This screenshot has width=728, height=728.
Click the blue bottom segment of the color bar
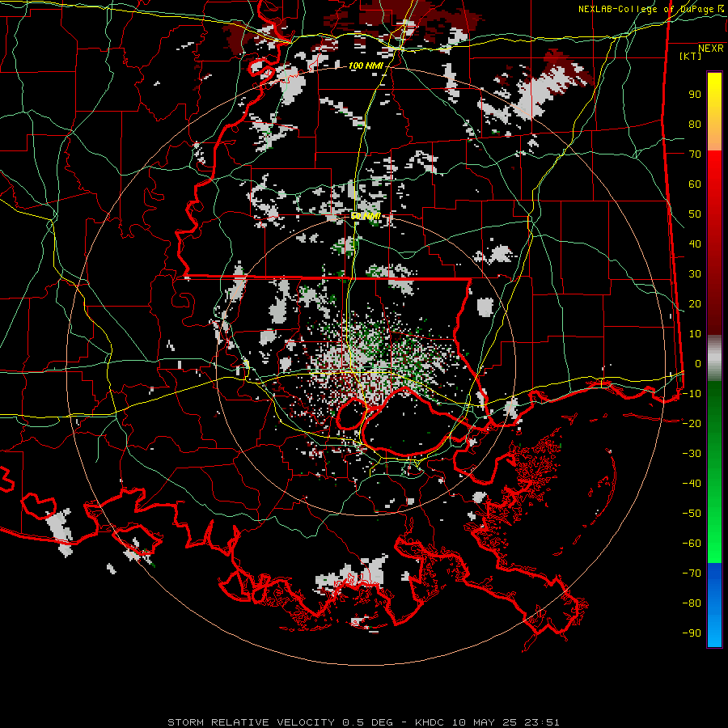714,605
